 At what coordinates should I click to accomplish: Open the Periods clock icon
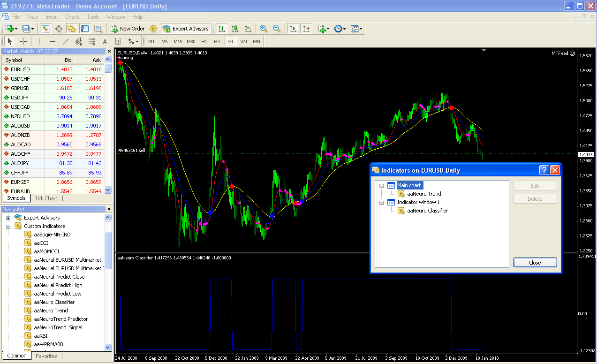tap(338, 29)
